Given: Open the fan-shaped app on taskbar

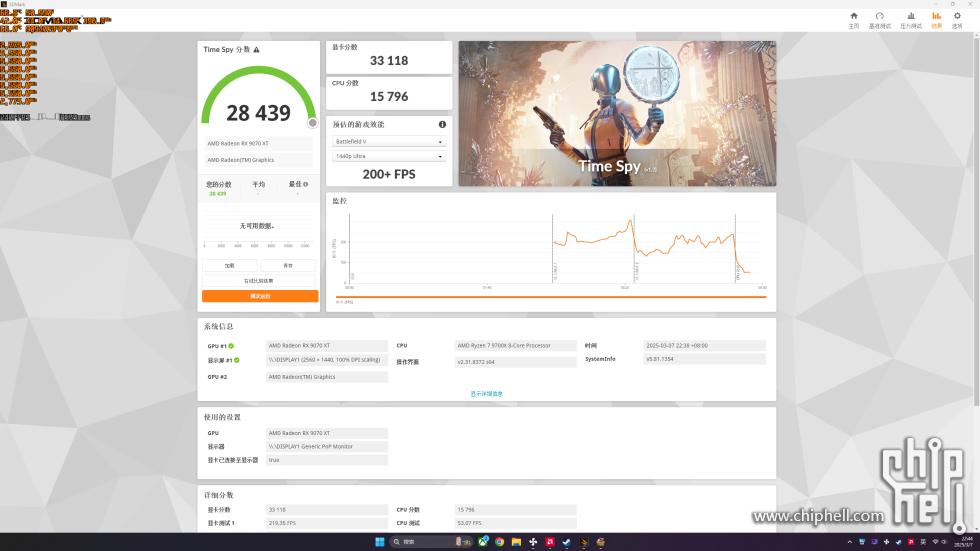Looking at the screenshot, I should tap(533, 542).
